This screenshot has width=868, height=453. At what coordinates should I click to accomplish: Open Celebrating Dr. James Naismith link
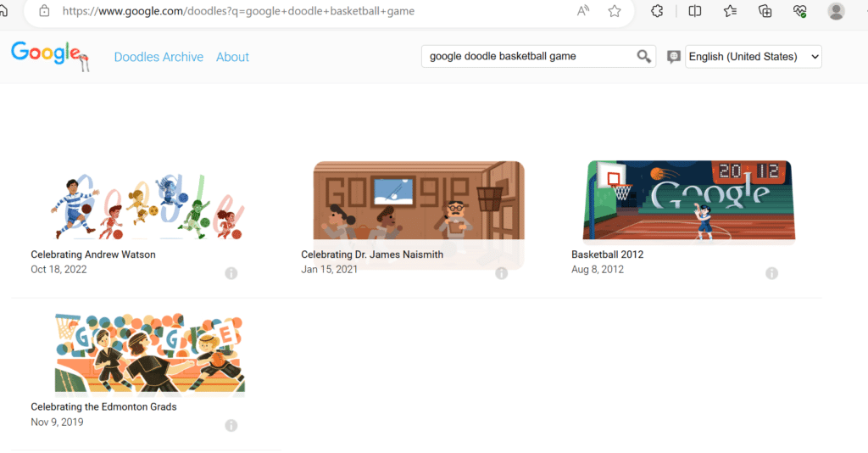click(x=372, y=254)
